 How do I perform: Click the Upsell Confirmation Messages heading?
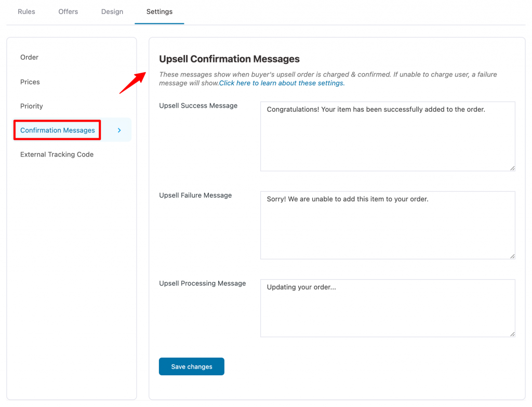[x=229, y=59]
